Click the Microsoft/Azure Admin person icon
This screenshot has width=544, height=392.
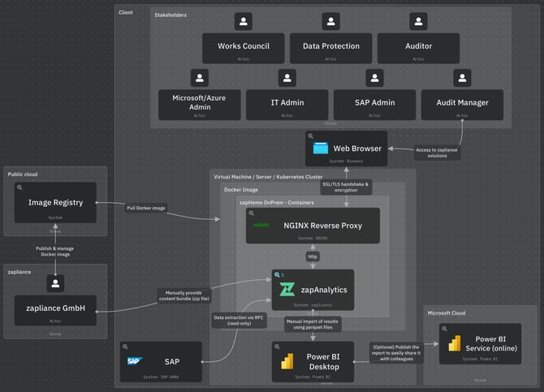pyautogui.click(x=200, y=78)
